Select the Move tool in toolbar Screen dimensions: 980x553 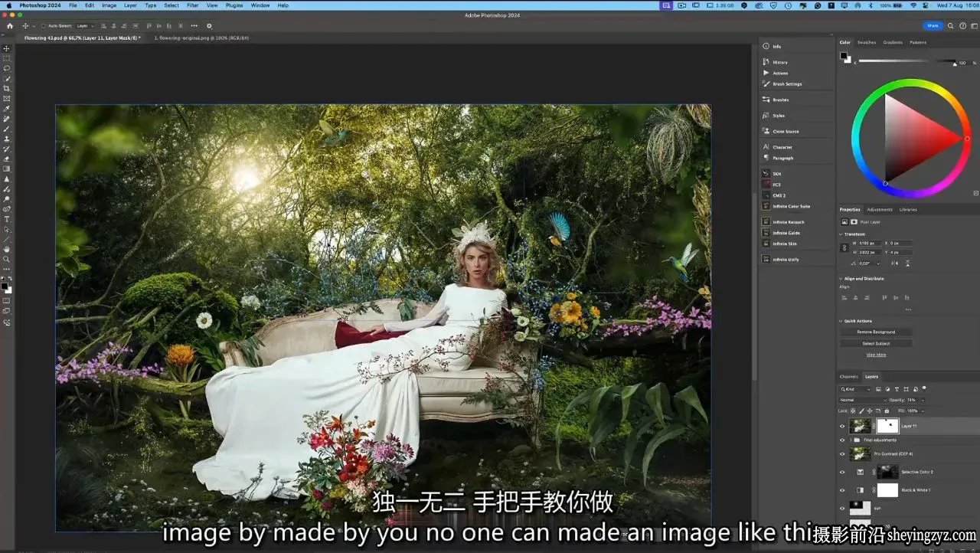7,48
